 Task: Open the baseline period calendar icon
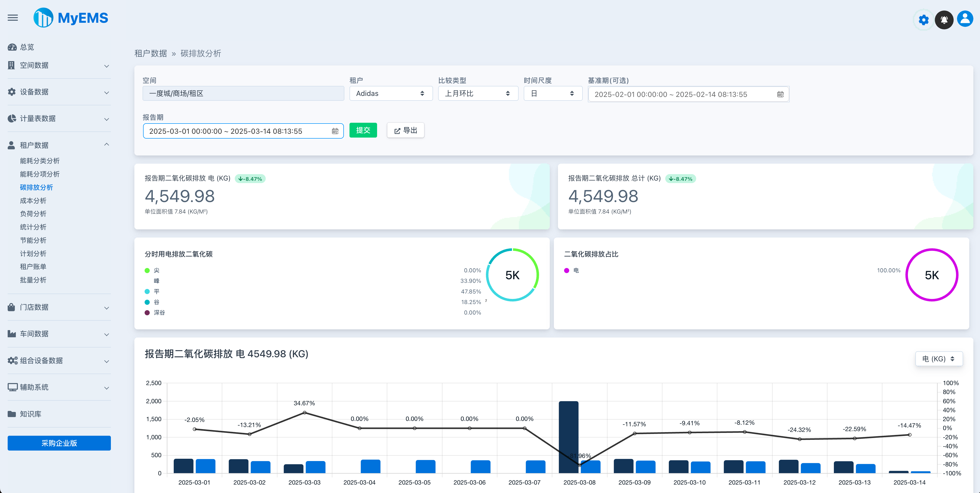pyautogui.click(x=780, y=94)
